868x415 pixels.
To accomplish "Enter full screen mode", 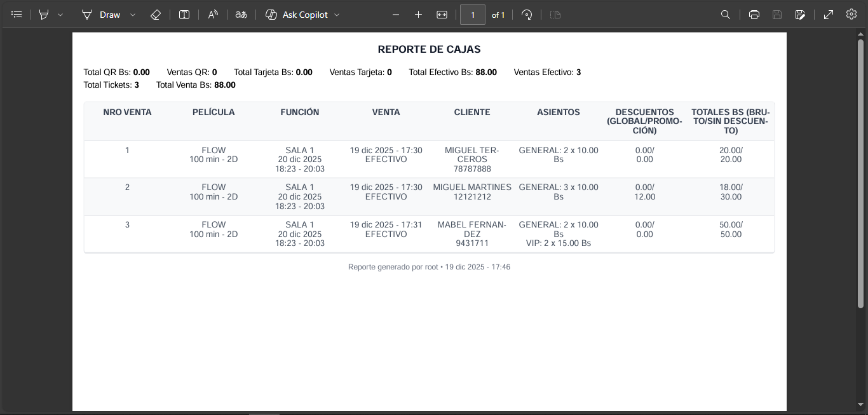I will point(829,15).
